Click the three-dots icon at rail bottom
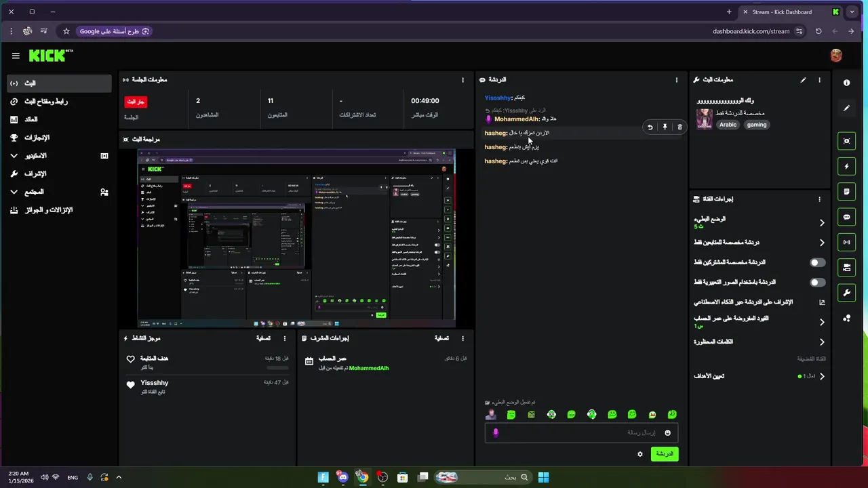The width and height of the screenshot is (868, 488). click(x=846, y=318)
